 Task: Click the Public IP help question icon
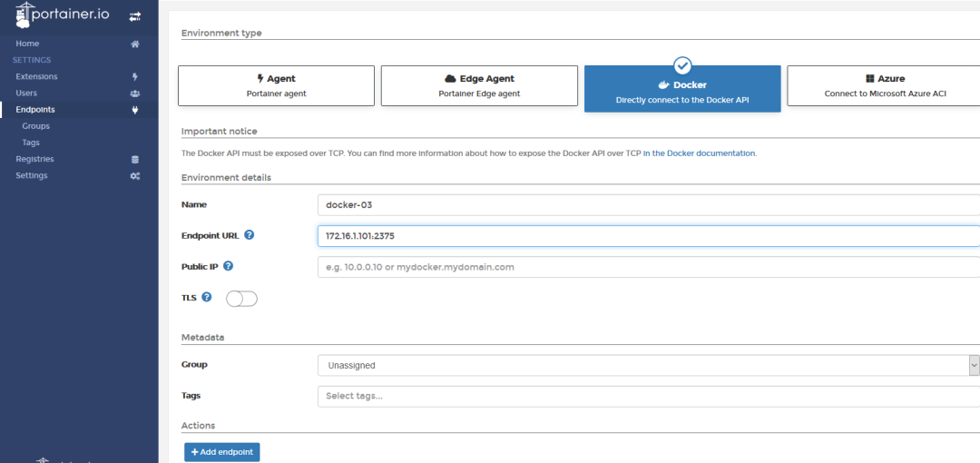pos(228,266)
